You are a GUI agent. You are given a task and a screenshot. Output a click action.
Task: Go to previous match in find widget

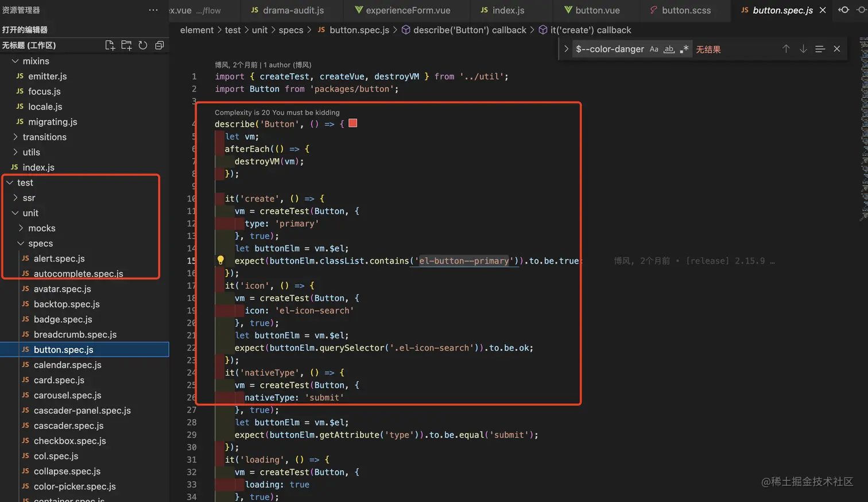point(786,49)
